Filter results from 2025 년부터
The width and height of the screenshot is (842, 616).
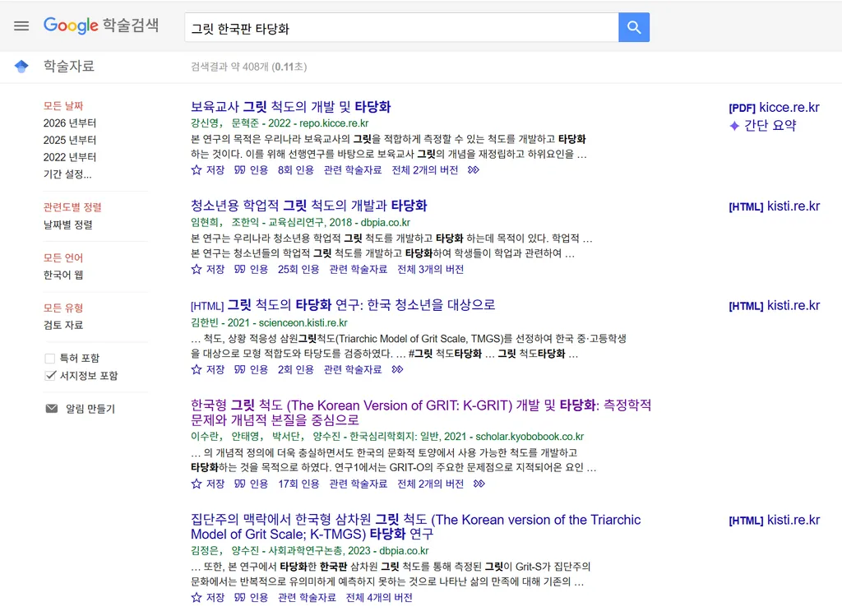pyautogui.click(x=70, y=140)
